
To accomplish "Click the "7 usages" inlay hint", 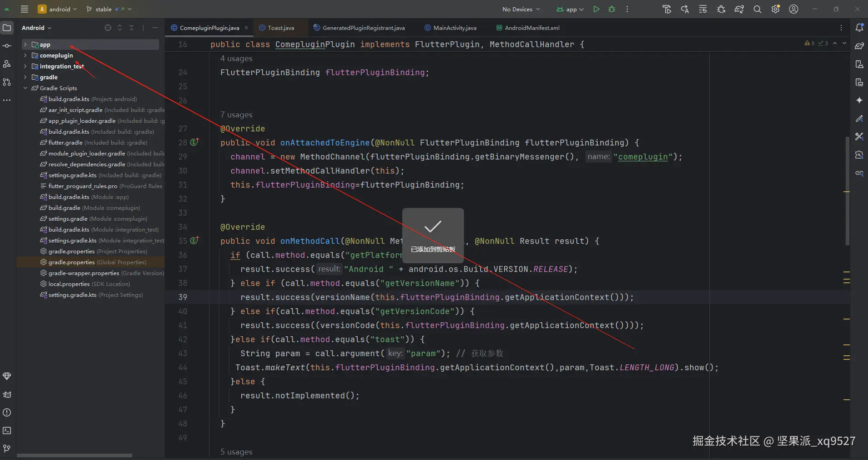I will click(x=236, y=115).
